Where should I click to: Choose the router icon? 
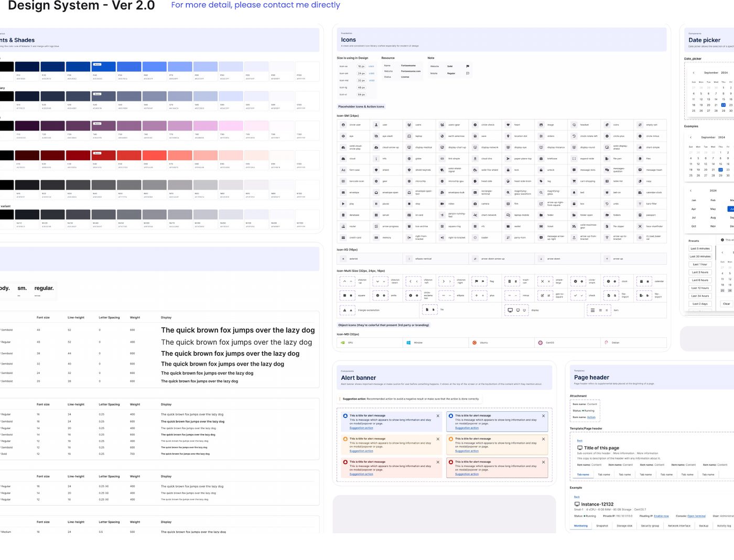[x=343, y=226]
